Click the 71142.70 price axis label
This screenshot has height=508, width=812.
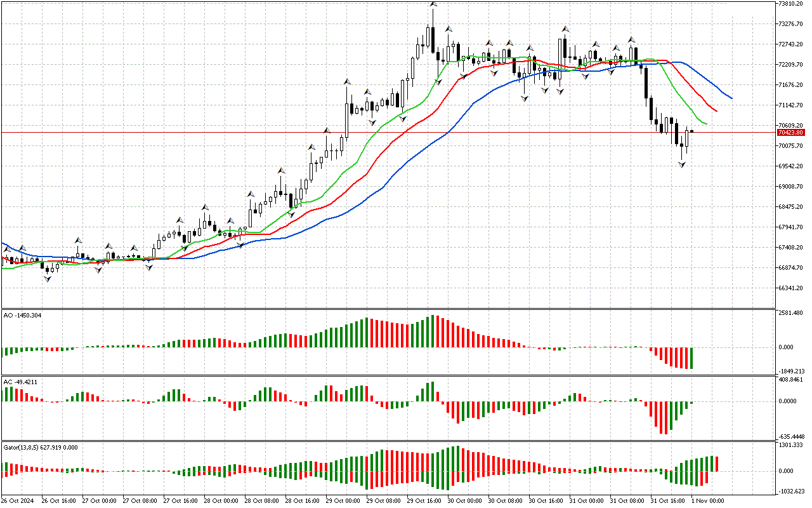[791, 105]
